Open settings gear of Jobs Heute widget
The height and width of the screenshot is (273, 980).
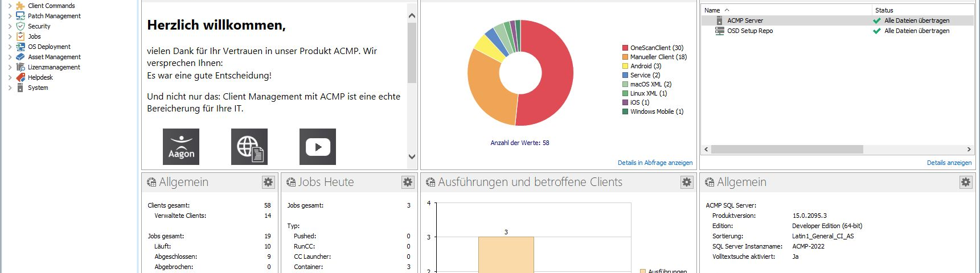tap(408, 182)
